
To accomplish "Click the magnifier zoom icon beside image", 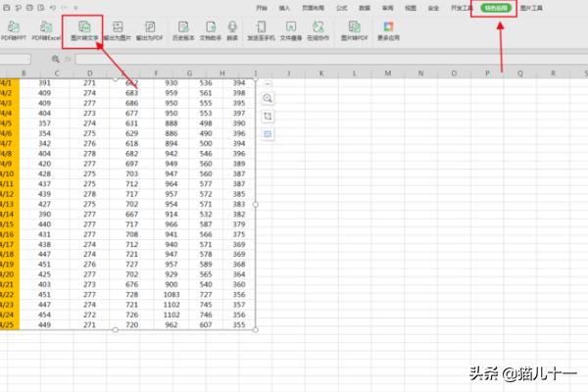I will coord(269,98).
